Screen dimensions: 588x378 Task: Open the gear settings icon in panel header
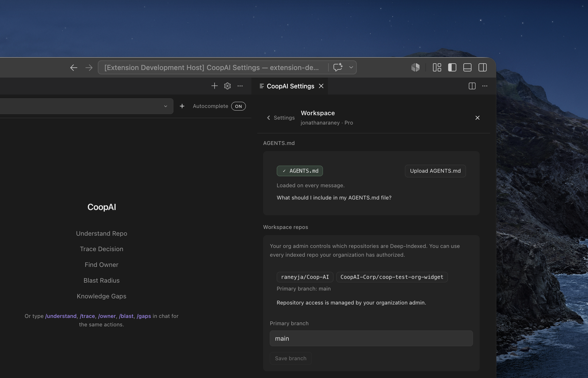(227, 86)
